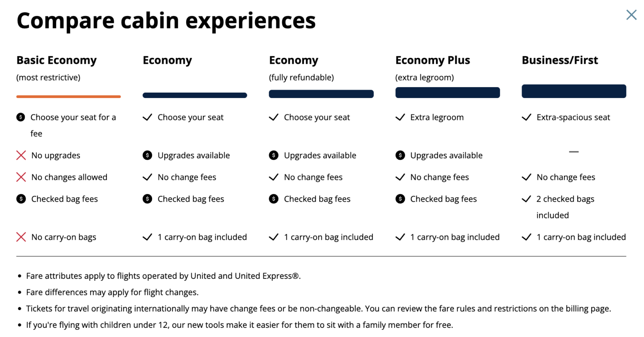The image size is (644, 337).
Task: Select the checkmark on Business/First 'Extra-spacious seat'
Action: (x=527, y=117)
